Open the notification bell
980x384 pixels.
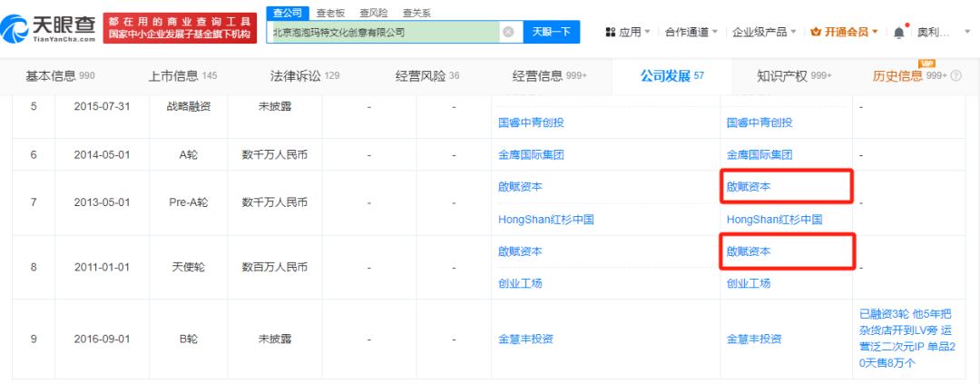tap(898, 32)
